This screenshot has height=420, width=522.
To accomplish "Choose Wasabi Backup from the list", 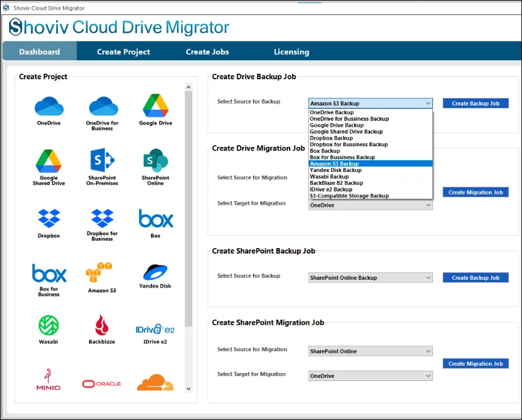I will pos(371,176).
